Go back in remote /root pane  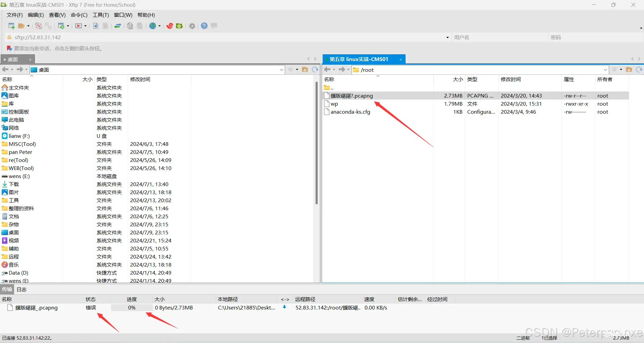(x=327, y=69)
